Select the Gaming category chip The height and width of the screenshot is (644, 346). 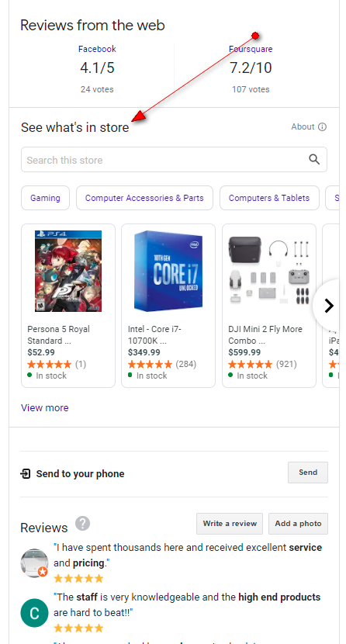click(45, 198)
